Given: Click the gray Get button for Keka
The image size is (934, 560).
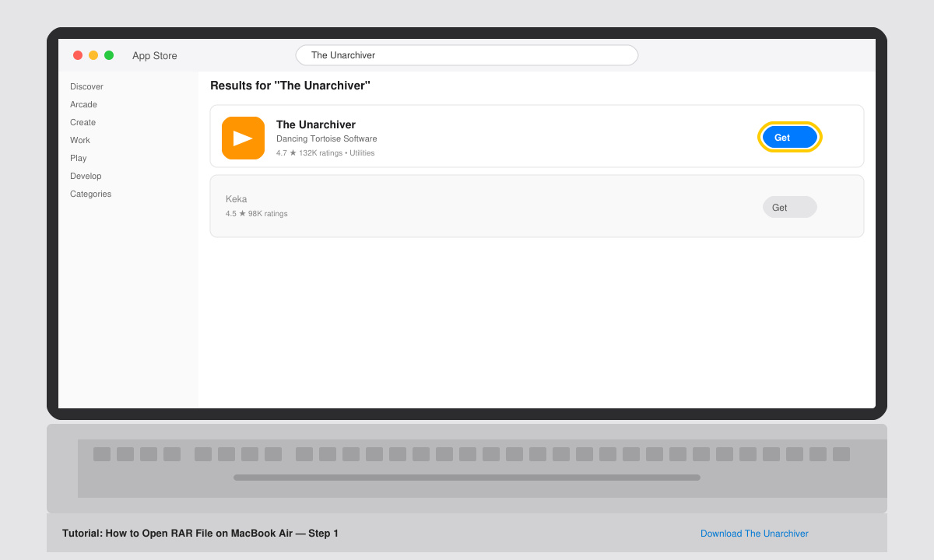Looking at the screenshot, I should tap(790, 207).
